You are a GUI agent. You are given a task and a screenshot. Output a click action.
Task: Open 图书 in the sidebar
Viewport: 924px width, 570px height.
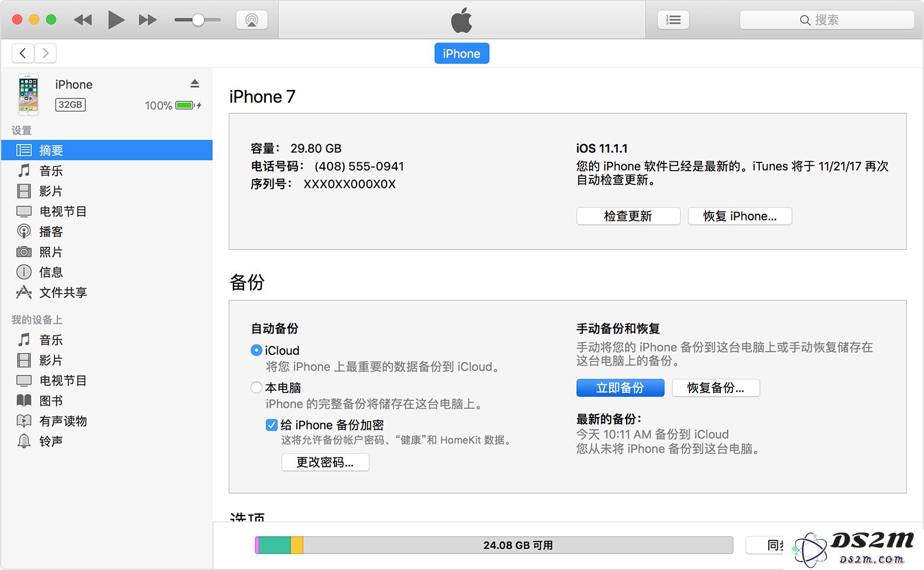pos(107,401)
